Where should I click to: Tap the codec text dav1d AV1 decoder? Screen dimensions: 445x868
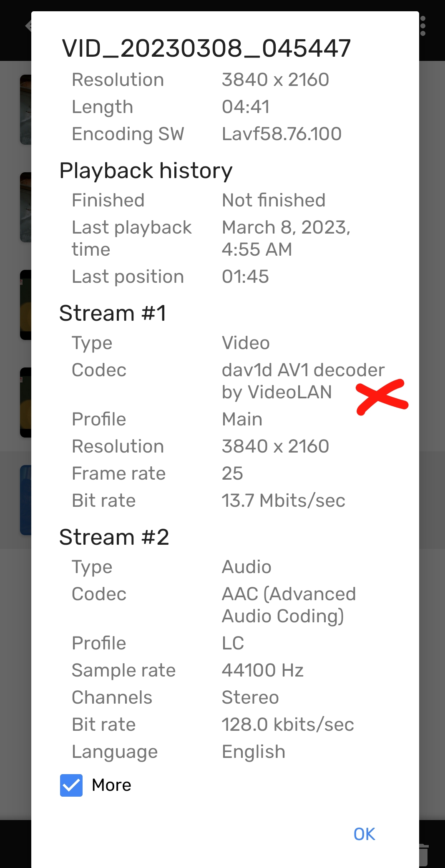coord(303,370)
